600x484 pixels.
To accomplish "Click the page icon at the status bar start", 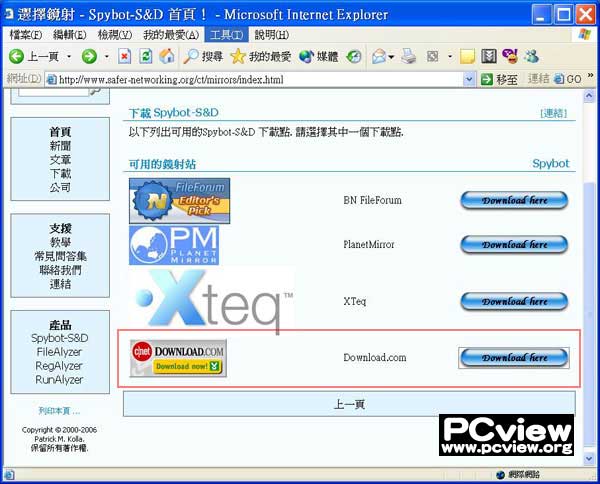I will [x=9, y=475].
